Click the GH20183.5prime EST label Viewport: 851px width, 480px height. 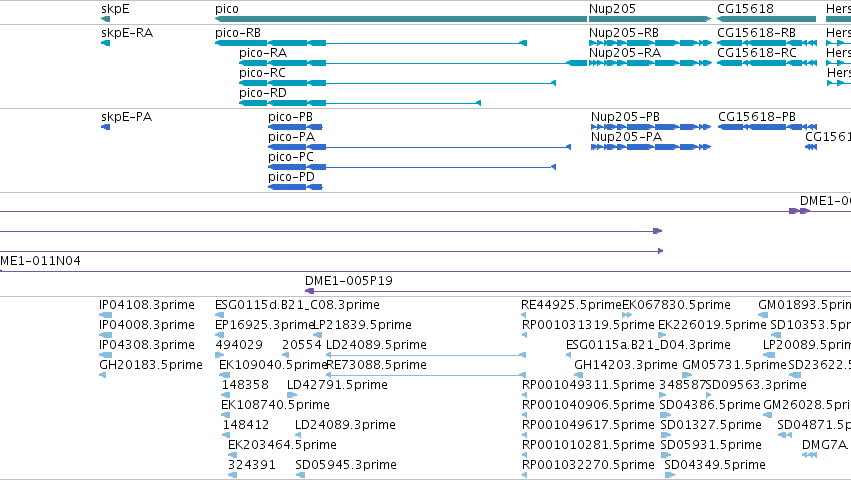[x=150, y=365]
